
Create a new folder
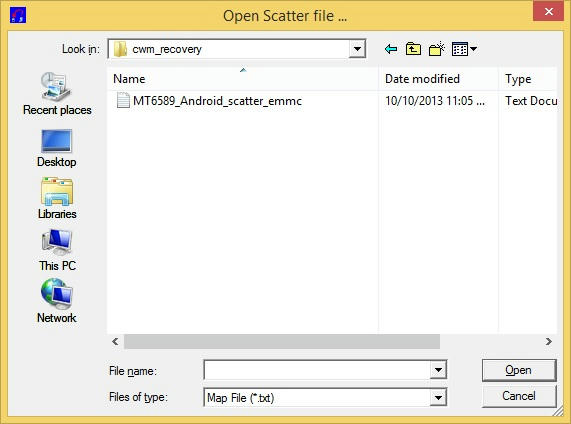[437, 49]
